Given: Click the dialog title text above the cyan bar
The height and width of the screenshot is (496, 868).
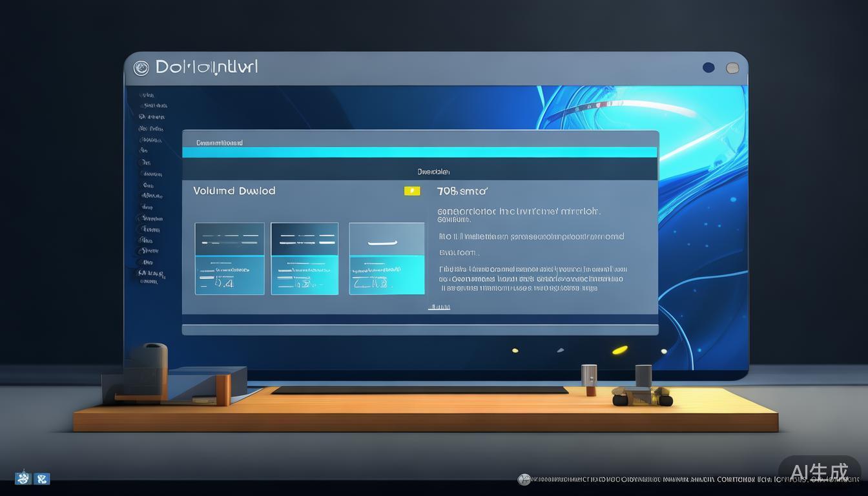Looking at the screenshot, I should [x=220, y=143].
